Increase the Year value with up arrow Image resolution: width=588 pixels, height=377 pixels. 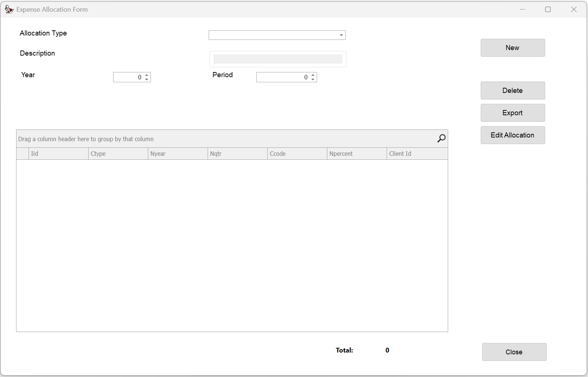click(147, 75)
